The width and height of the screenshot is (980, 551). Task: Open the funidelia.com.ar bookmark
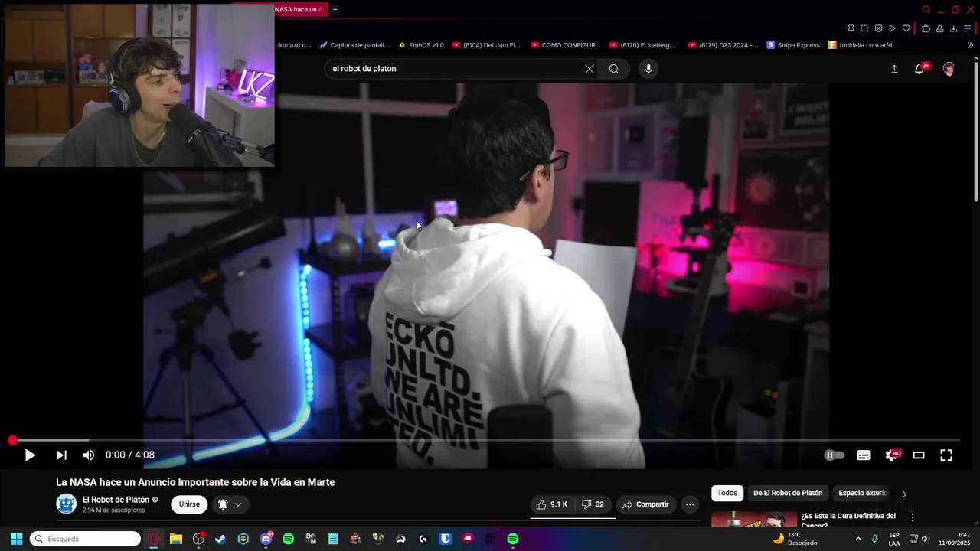pos(863,45)
